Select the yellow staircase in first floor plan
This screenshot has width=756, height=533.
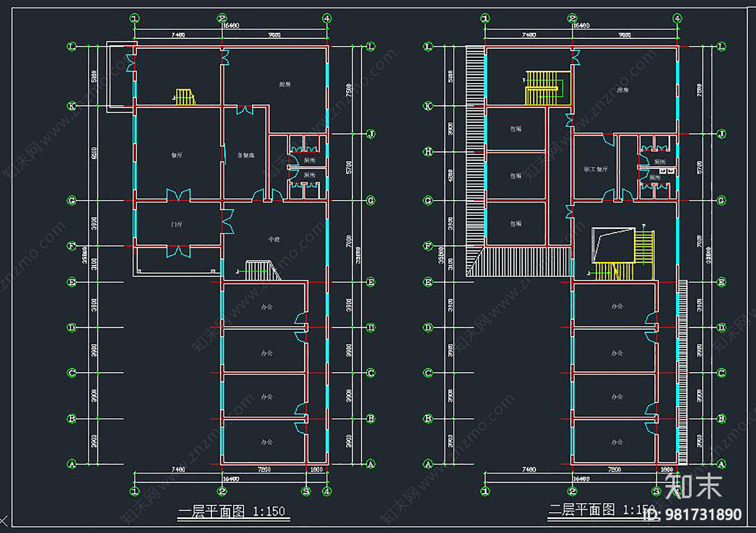185,97
